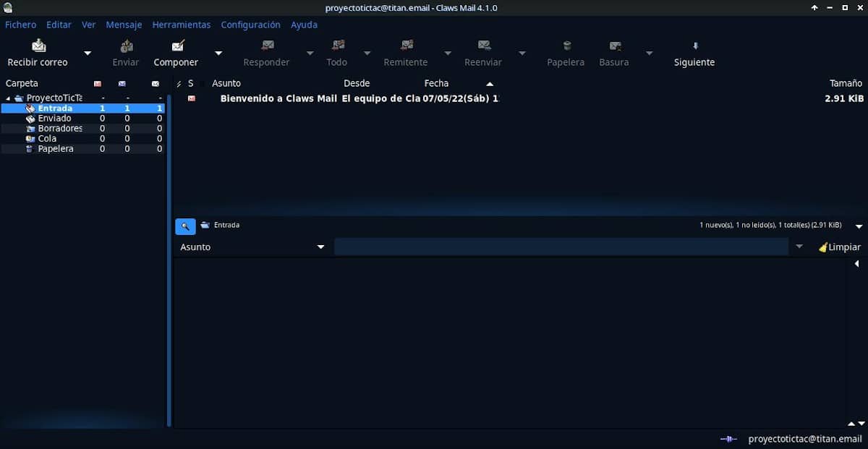Click the new-messages column icon in folder header
Image resolution: width=868 pixels, height=449 pixels.
(98, 84)
